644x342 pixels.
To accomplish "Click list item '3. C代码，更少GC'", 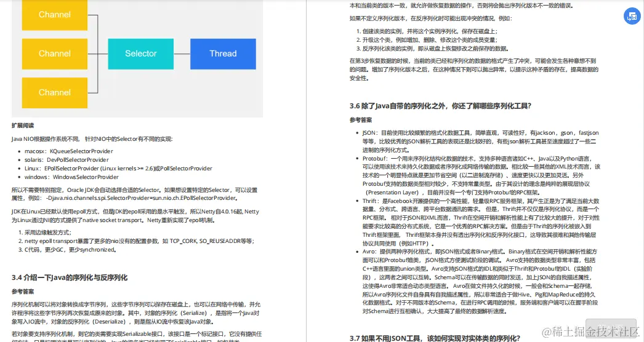I will (67, 250).
